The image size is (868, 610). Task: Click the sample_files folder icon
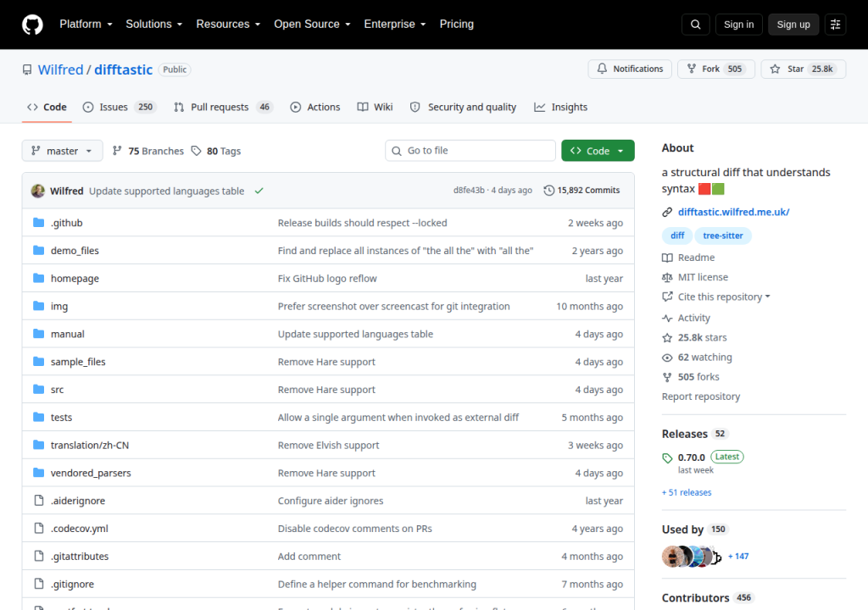(38, 362)
